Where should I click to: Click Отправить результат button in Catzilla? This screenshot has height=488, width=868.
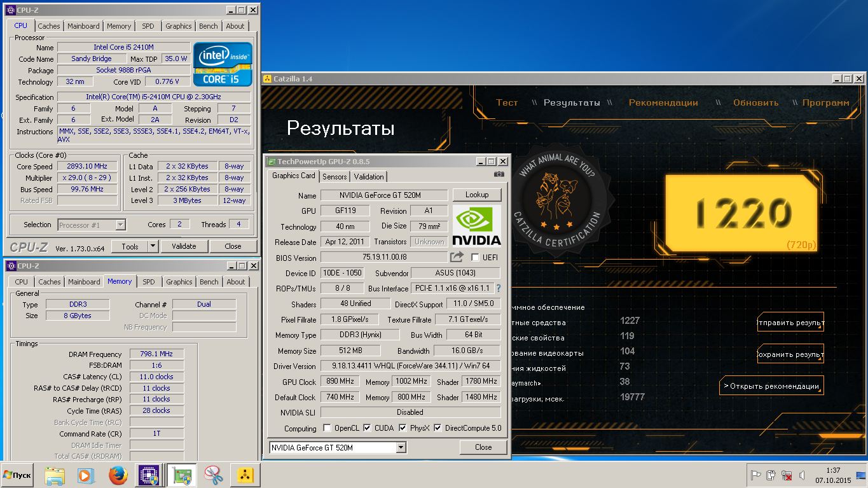(x=790, y=323)
